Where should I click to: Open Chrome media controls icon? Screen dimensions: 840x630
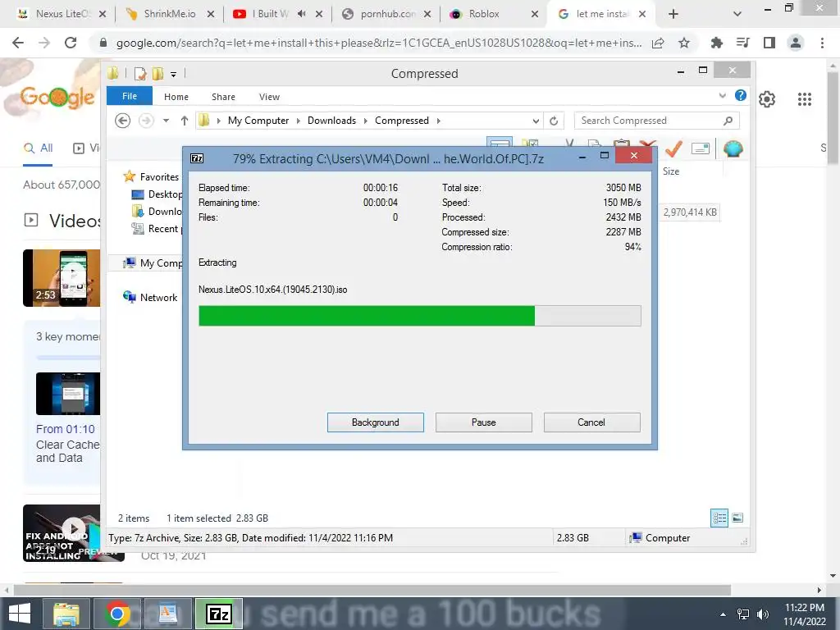pos(742,43)
